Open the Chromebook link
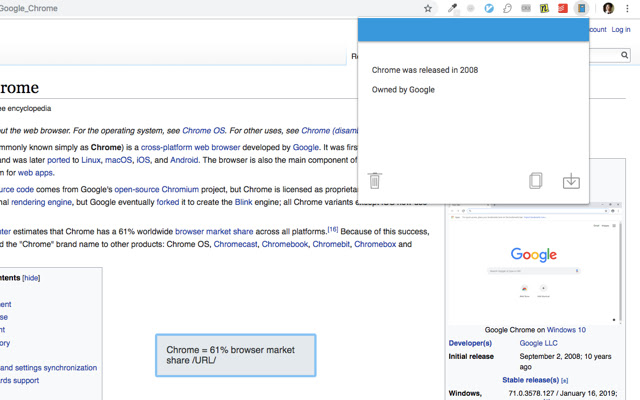Image resolution: width=640 pixels, height=400 pixels. pyautogui.click(x=284, y=244)
